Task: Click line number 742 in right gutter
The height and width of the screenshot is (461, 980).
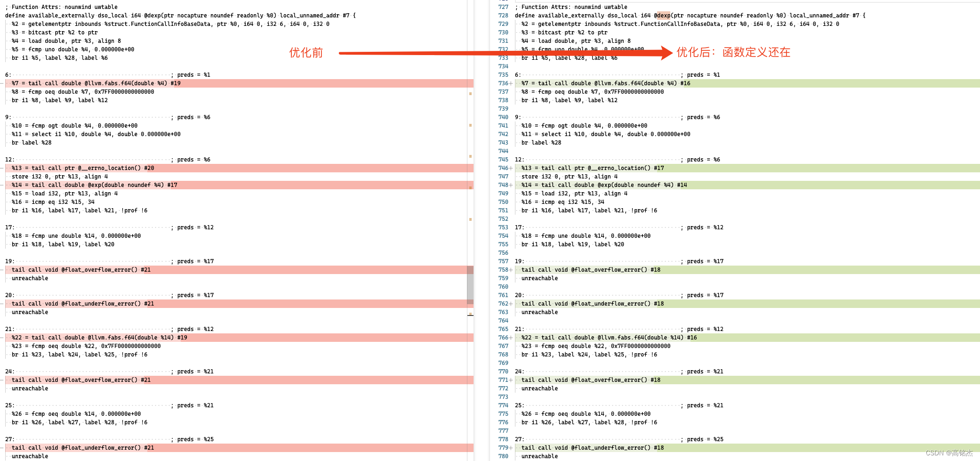Action: click(x=503, y=134)
